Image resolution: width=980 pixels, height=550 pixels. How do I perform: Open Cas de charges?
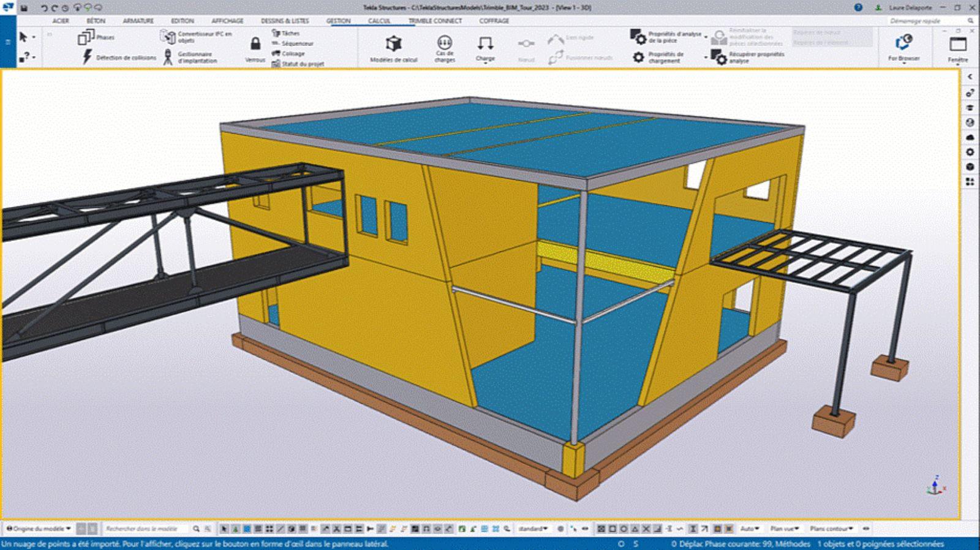[x=444, y=48]
